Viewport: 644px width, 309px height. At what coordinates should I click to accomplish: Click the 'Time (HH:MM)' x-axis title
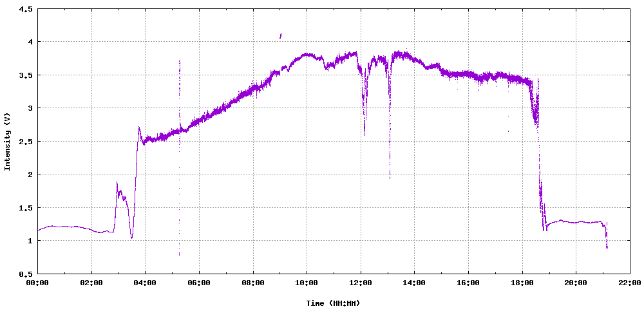tap(333, 303)
